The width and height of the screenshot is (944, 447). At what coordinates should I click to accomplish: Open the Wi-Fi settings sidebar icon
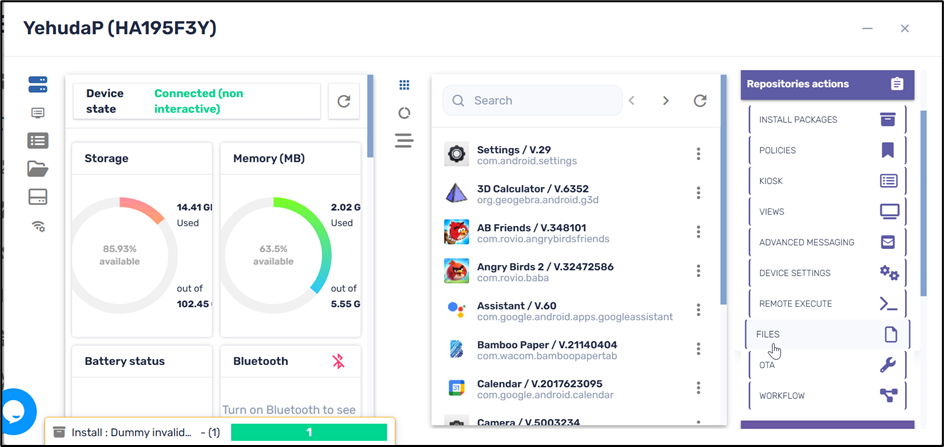pyautogui.click(x=39, y=227)
